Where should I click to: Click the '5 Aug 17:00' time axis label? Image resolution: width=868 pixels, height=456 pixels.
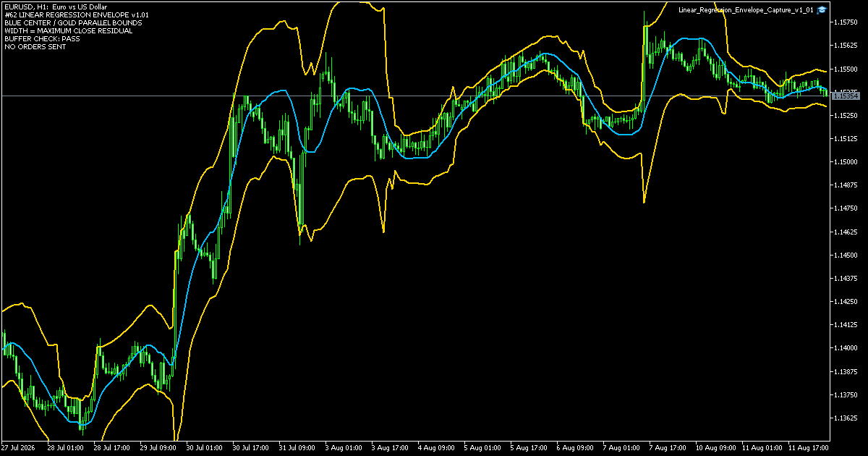click(528, 447)
